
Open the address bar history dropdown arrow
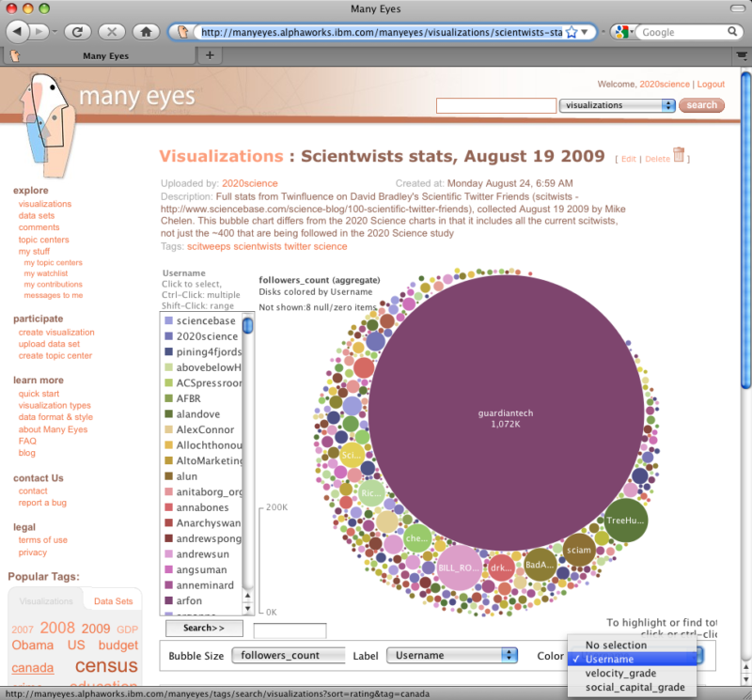tap(585, 32)
